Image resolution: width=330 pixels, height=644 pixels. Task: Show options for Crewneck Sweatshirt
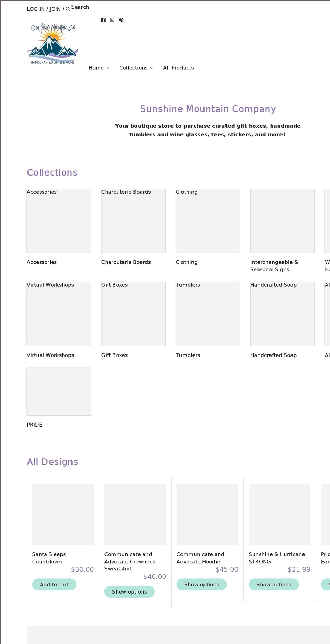point(130,592)
